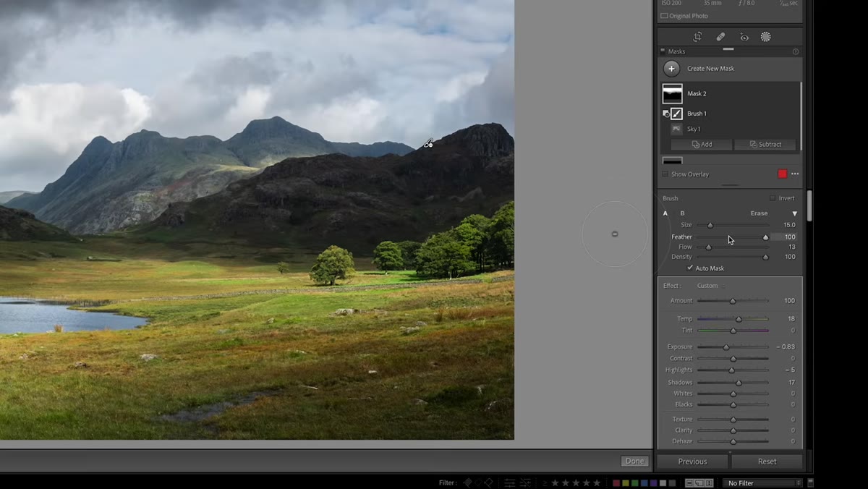Screen dimensions: 868x489
Task: Select the Healing tool icon
Action: tap(720, 37)
